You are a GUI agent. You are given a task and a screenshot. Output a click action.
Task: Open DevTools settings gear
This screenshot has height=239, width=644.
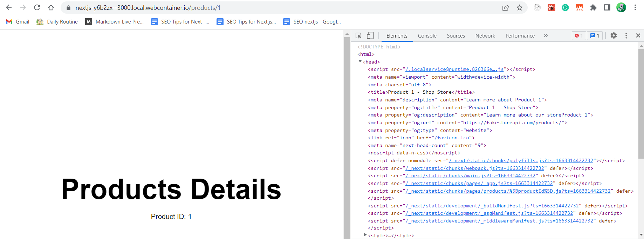pos(614,35)
